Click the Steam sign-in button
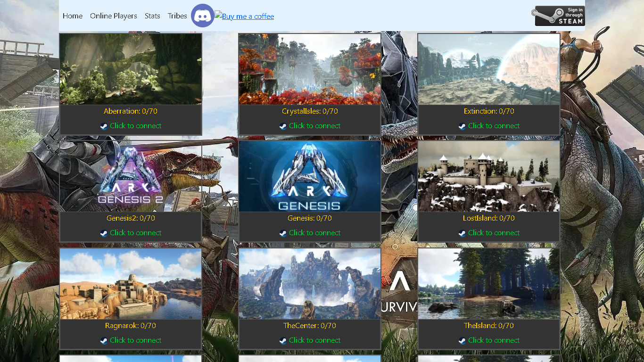This screenshot has height=362, width=644. click(x=558, y=16)
